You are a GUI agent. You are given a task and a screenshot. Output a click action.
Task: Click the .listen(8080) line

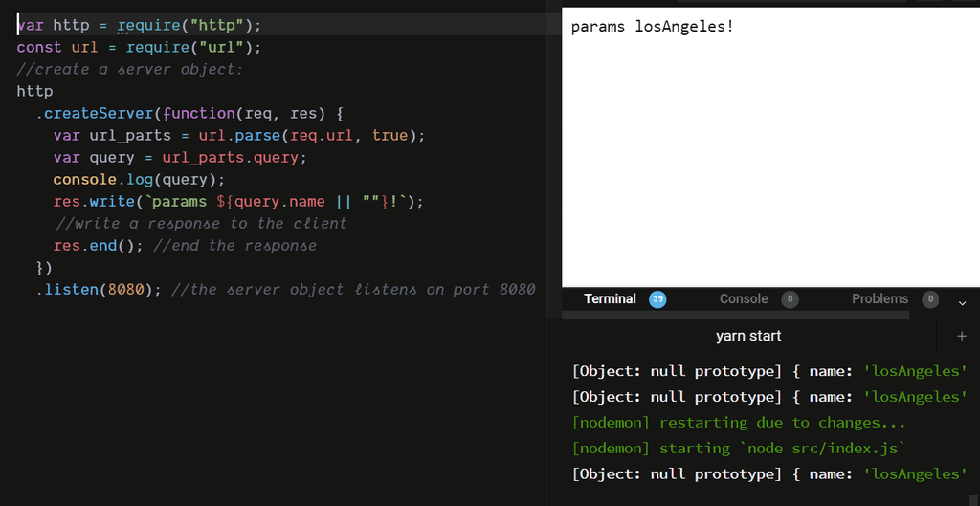pos(285,290)
